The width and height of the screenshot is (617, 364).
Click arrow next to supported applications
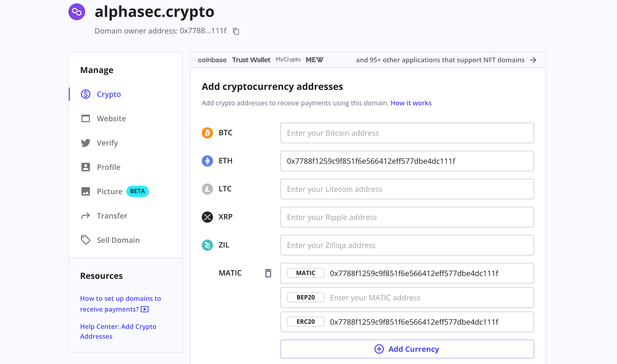click(x=533, y=60)
